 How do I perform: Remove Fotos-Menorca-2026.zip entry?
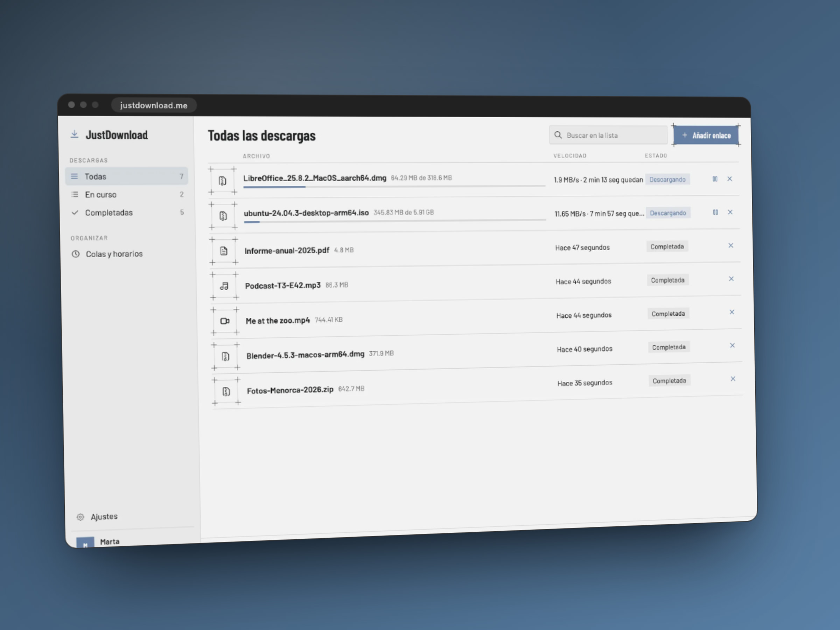click(733, 379)
